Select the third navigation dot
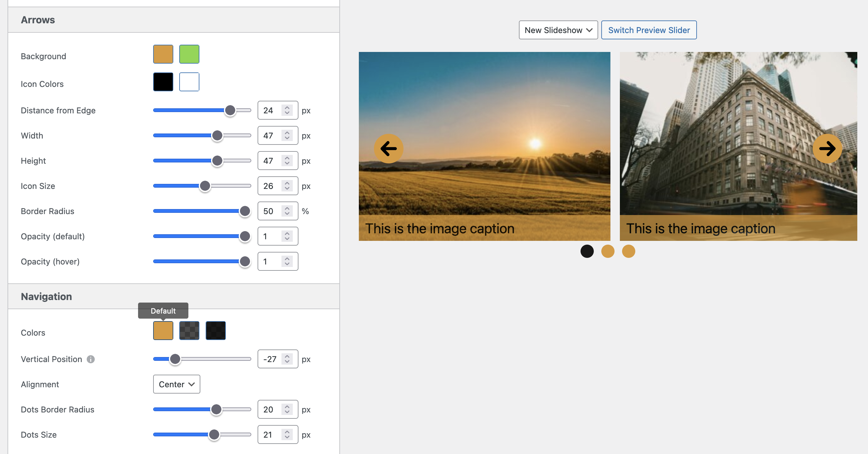Viewport: 868px width, 454px height. [628, 251]
